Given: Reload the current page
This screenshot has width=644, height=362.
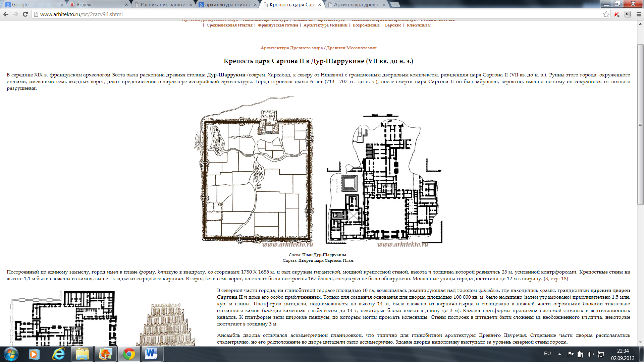Looking at the screenshot, I should click(x=25, y=14).
